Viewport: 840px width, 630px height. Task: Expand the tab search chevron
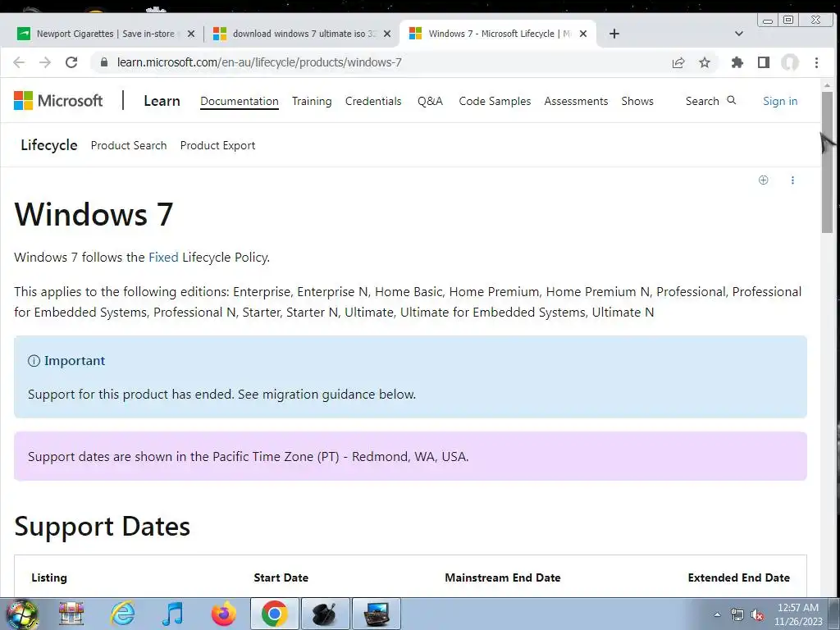pos(739,34)
